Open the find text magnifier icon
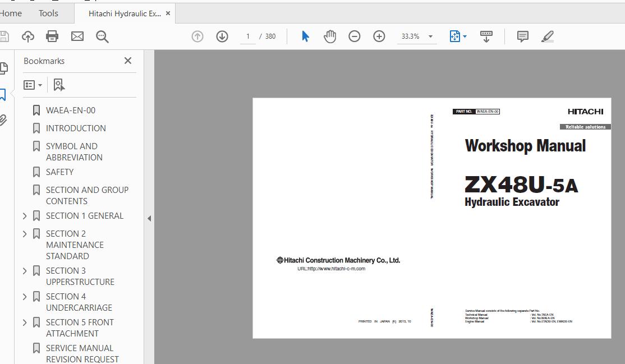This screenshot has width=625, height=364. [x=103, y=36]
